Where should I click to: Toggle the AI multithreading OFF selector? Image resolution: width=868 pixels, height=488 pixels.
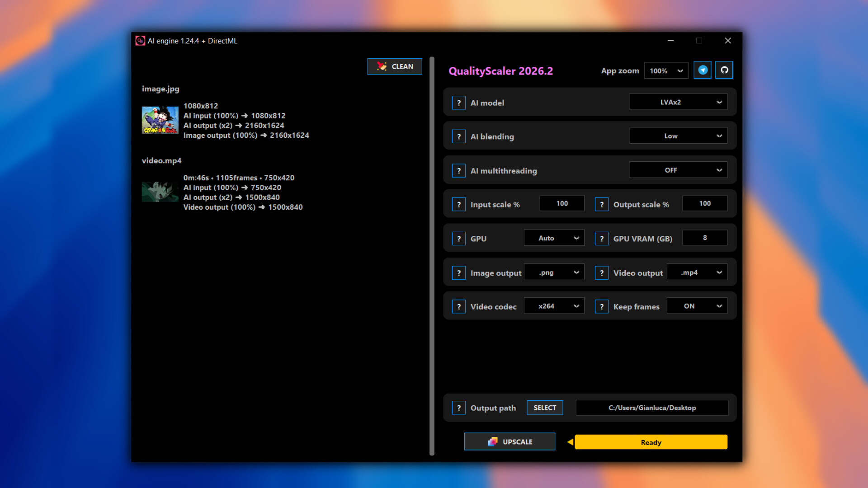pyautogui.click(x=678, y=170)
